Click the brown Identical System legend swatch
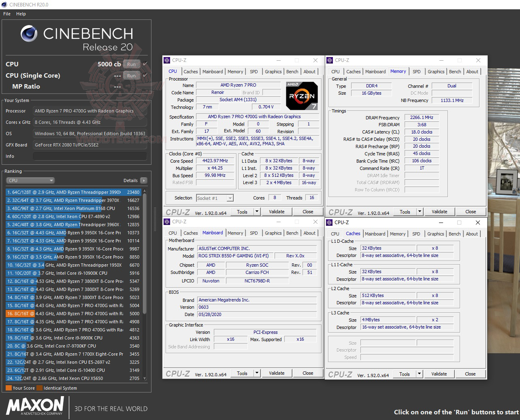Screen dimensions: 520x420 pyautogui.click(x=39, y=388)
